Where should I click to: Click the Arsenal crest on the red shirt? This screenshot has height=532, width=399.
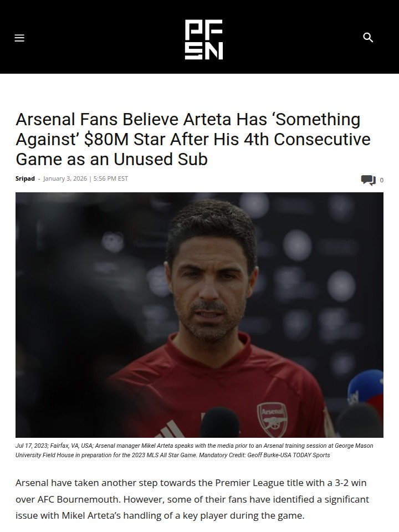[273, 420]
